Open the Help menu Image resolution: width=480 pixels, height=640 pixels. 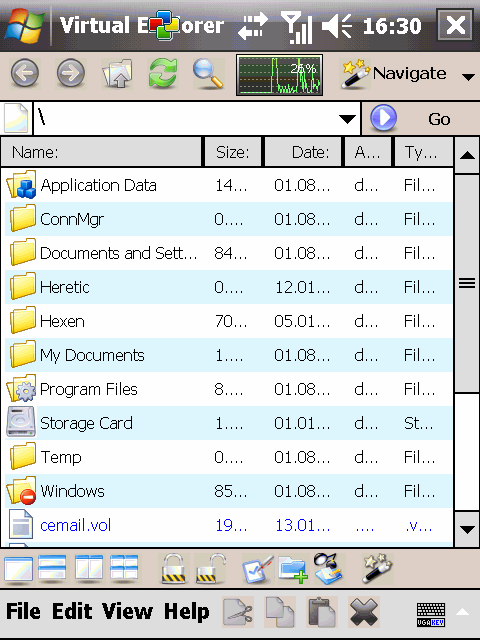coord(187,611)
